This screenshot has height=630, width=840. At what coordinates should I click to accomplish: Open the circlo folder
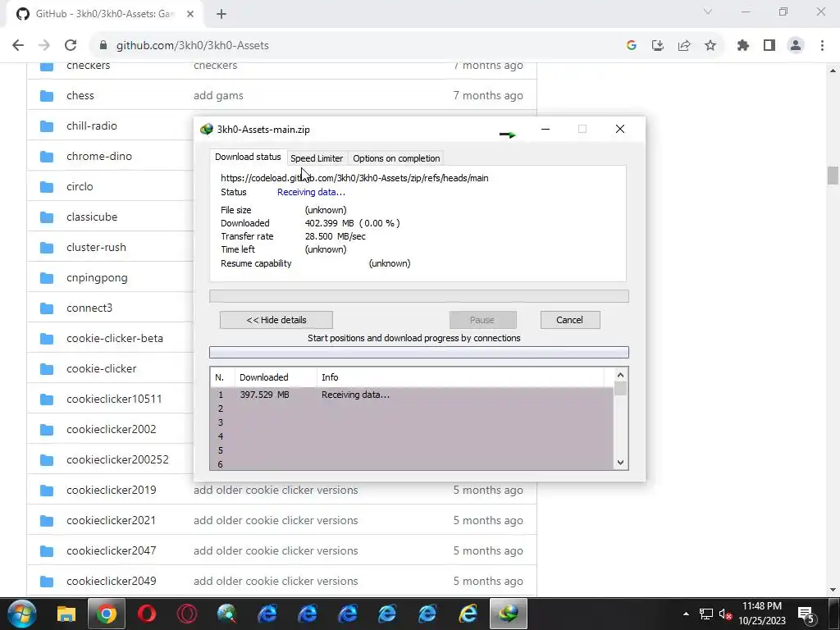point(80,186)
